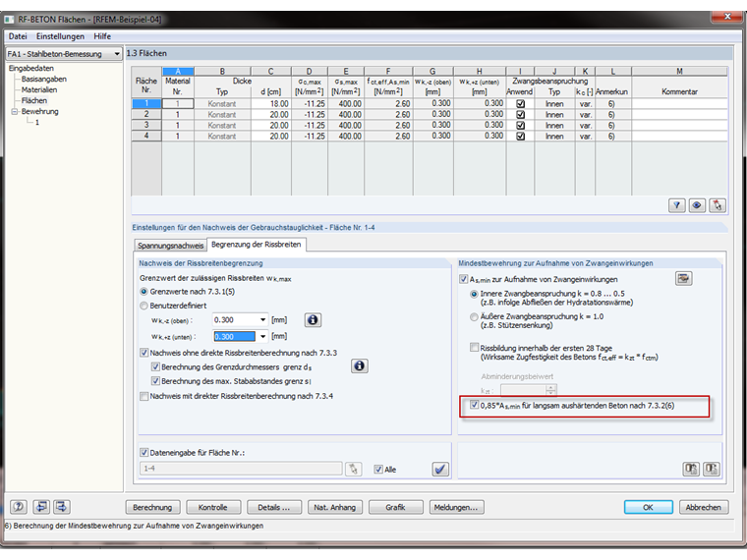
Task: Click Material Nr. cell in row 1
Action: pyautogui.click(x=178, y=104)
